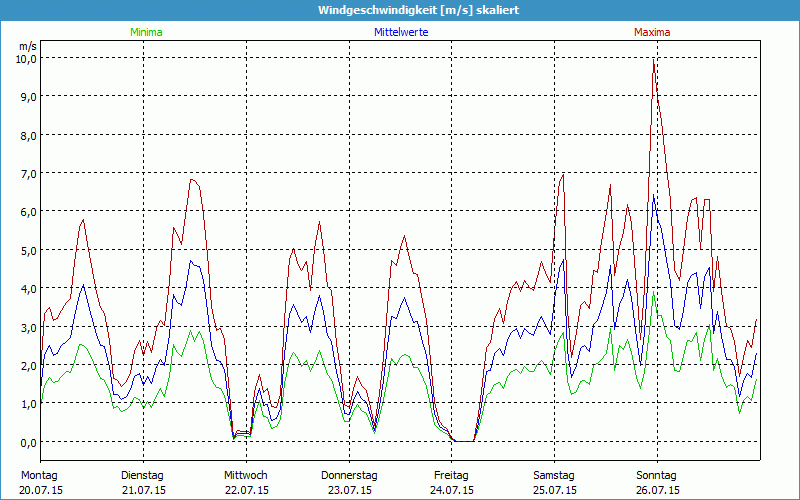Click the y-axis value '1,0'
800x500 pixels.
pos(28,404)
